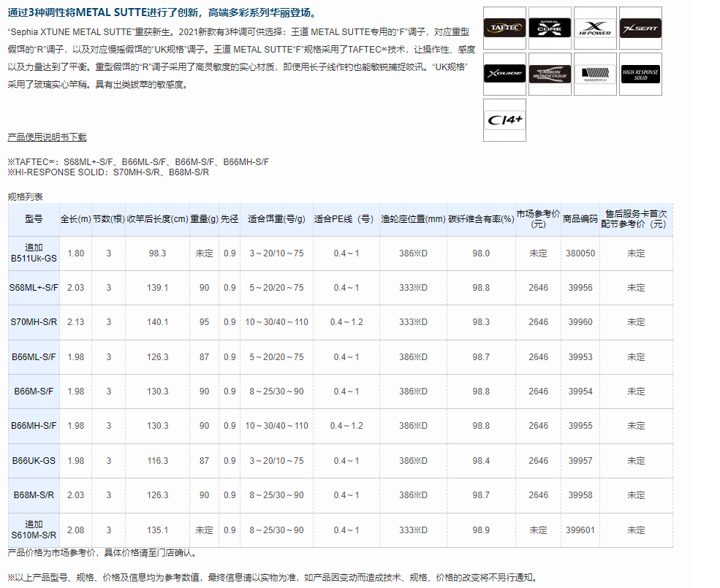Click the weight value 95

point(204,322)
